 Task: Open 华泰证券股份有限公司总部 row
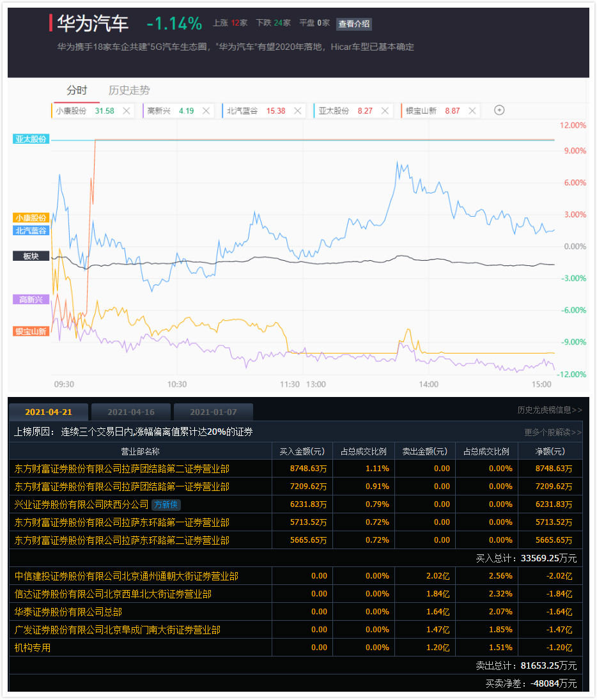tap(295, 612)
